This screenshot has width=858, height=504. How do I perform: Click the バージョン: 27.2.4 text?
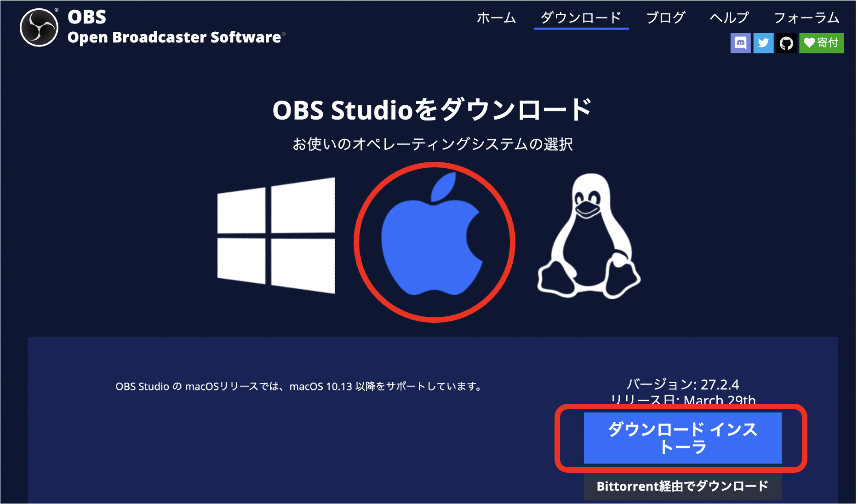pyautogui.click(x=683, y=384)
